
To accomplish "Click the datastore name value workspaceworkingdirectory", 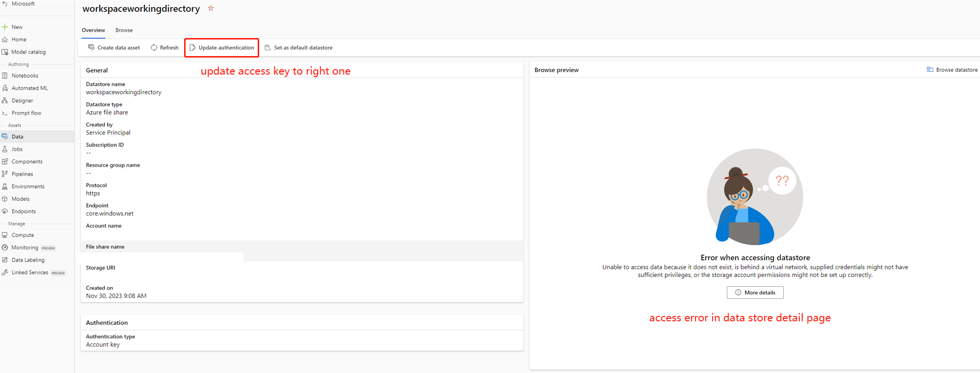I will (x=124, y=92).
